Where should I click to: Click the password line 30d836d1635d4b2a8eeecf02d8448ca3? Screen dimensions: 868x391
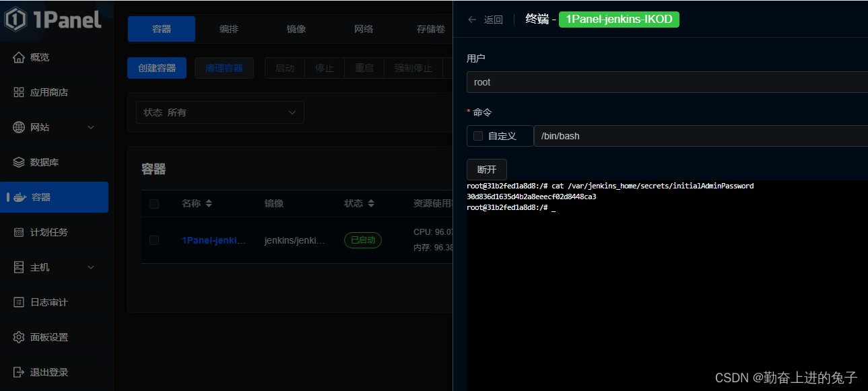coord(531,197)
